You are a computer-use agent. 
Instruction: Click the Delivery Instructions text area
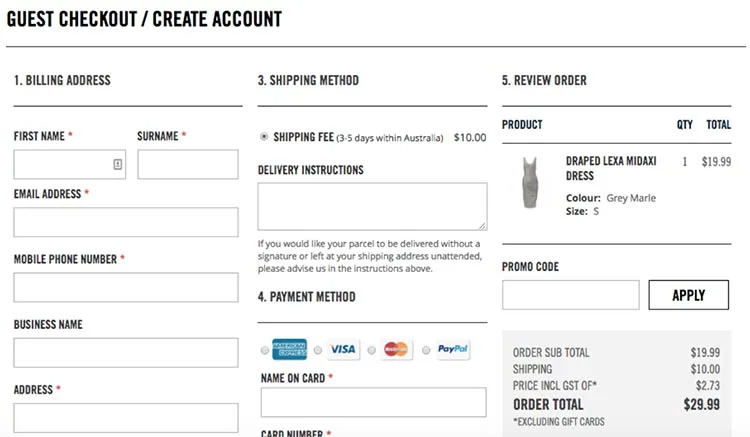(x=372, y=206)
